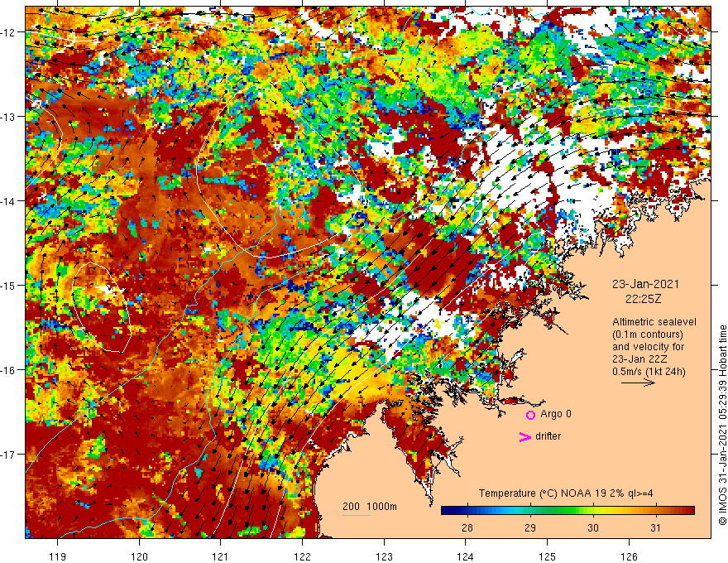Screen dimensions: 728x563
Task: Click the longitude label 124
Action: click(x=466, y=556)
